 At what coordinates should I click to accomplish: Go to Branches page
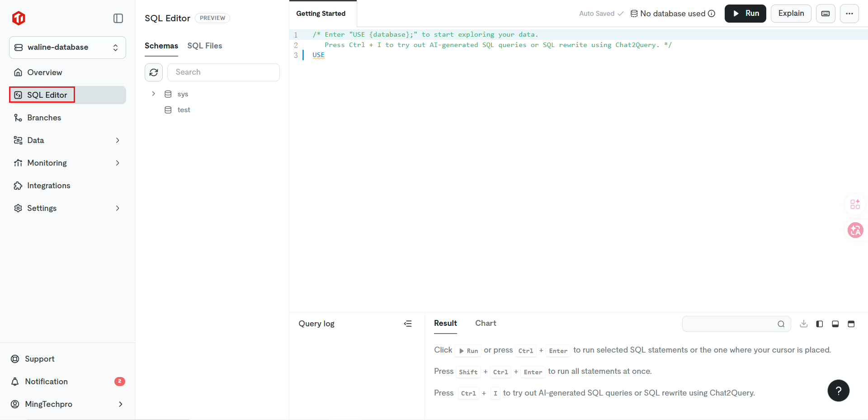(x=67, y=118)
